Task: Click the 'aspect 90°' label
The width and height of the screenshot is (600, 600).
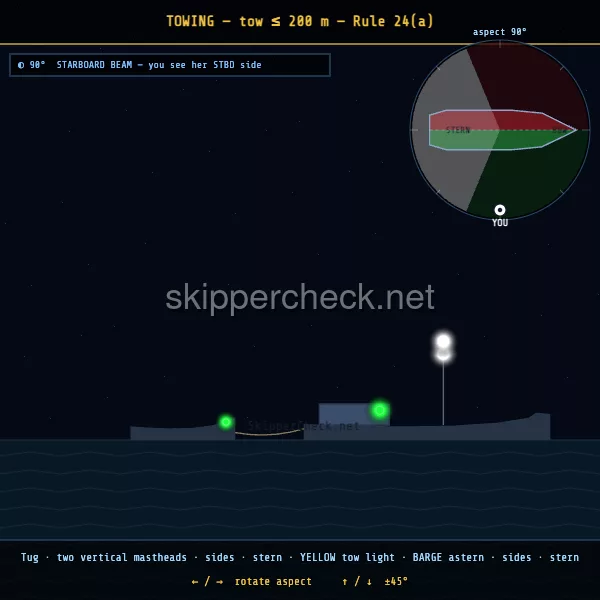Action: (x=499, y=32)
